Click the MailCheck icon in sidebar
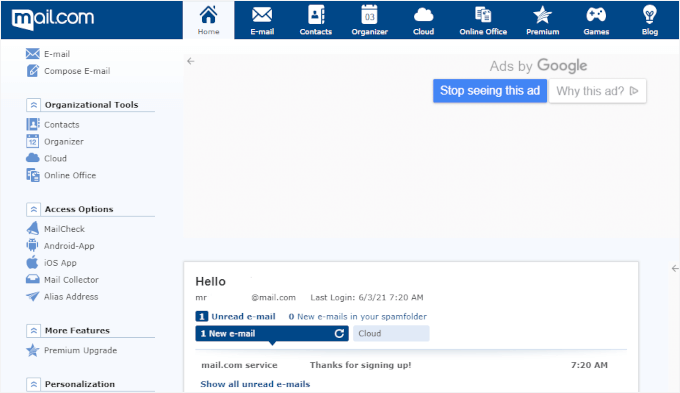This screenshot has width=680, height=393. pos(33,228)
